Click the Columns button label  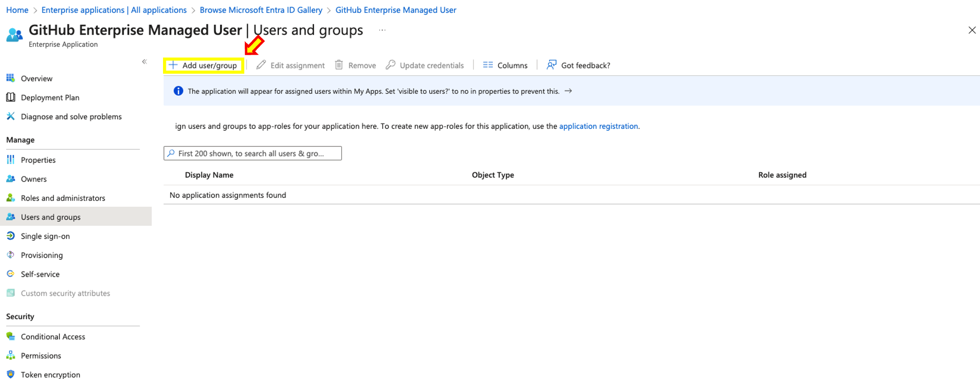[512, 65]
